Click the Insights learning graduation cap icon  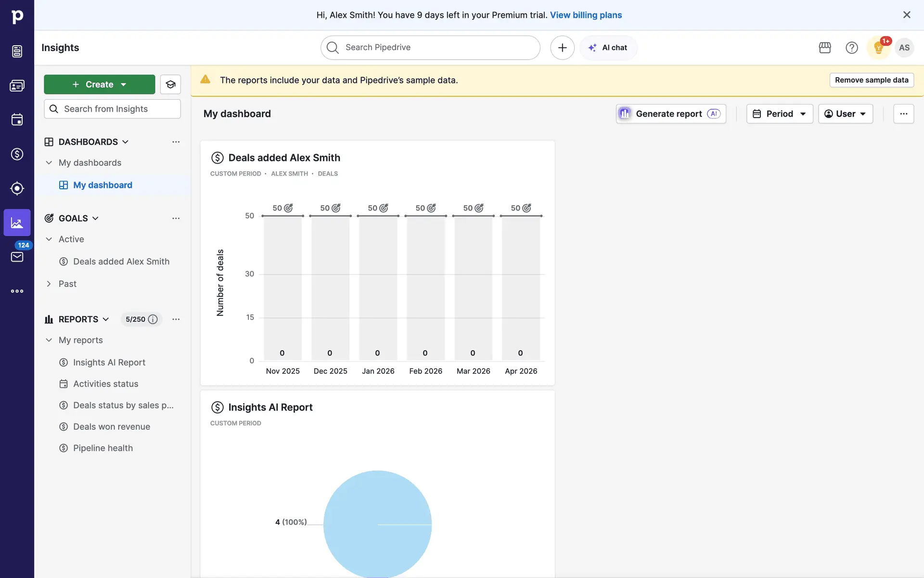(170, 84)
